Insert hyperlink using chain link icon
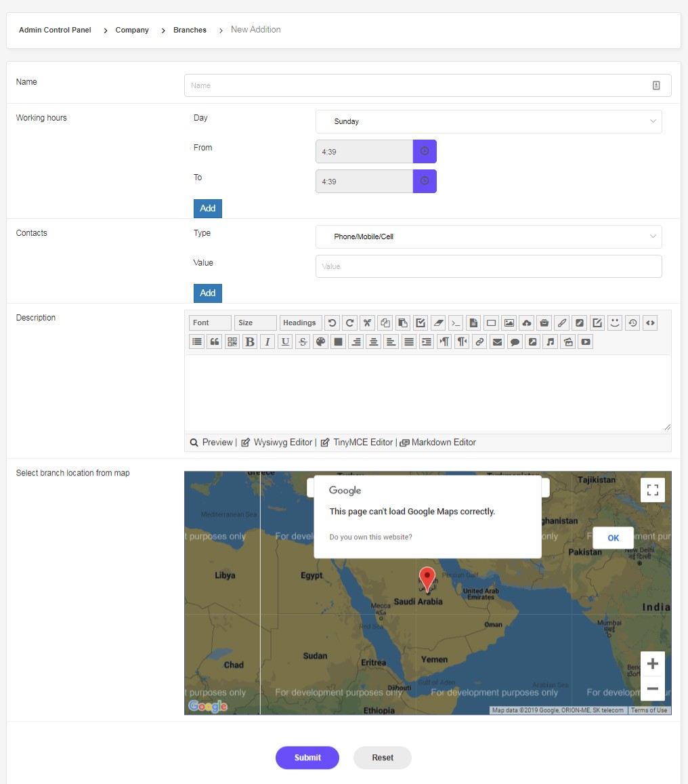688x784 pixels. [479, 342]
